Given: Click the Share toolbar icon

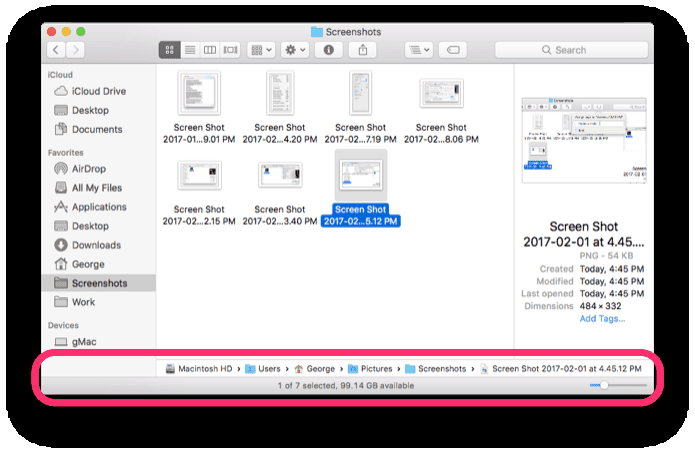Looking at the screenshot, I should [363, 50].
